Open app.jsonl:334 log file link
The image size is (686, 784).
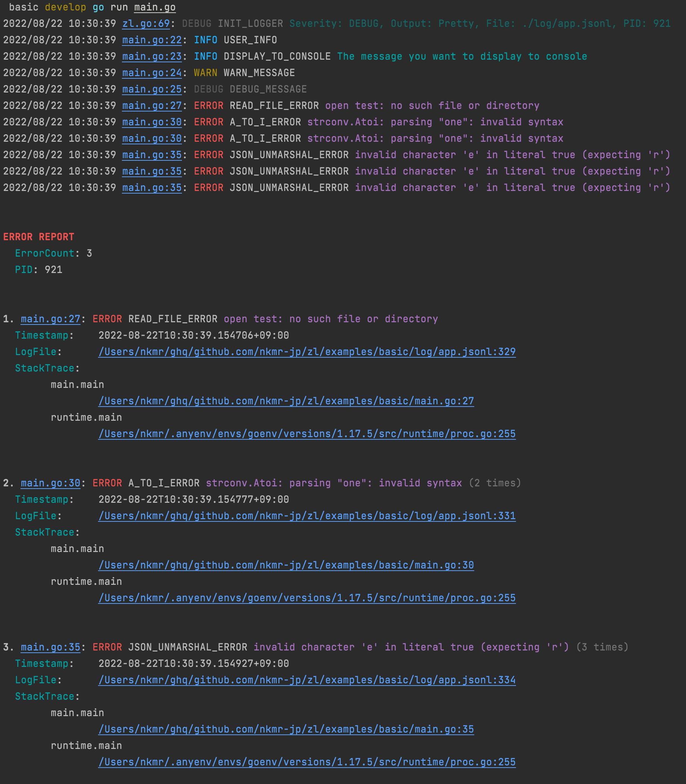coord(306,680)
